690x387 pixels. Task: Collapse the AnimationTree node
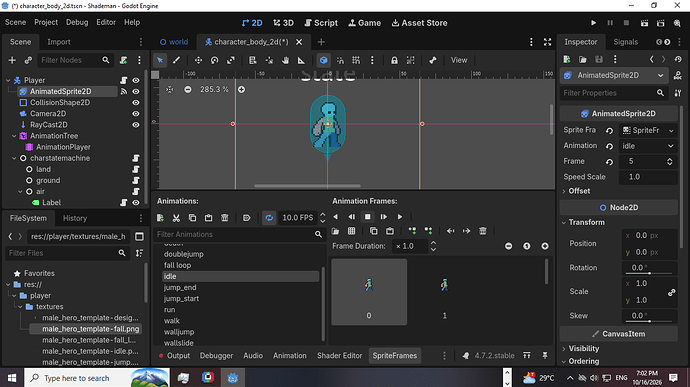[x=15, y=136]
